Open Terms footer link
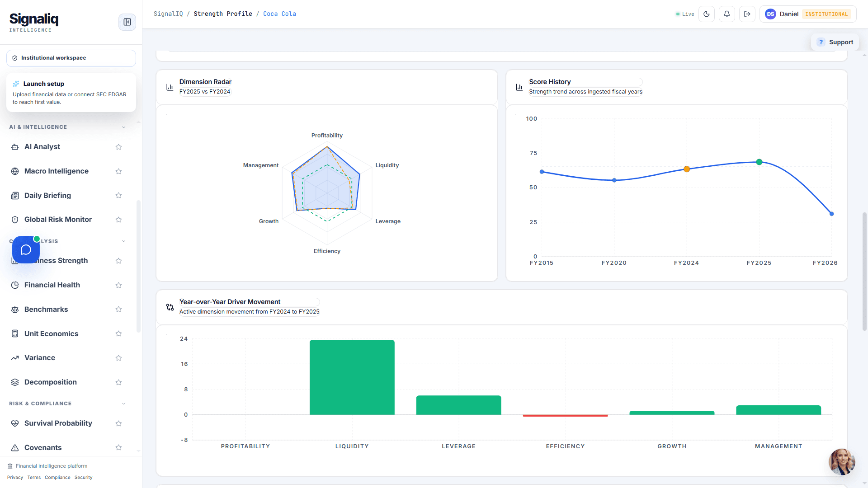Image resolution: width=868 pixels, height=488 pixels. [34, 477]
